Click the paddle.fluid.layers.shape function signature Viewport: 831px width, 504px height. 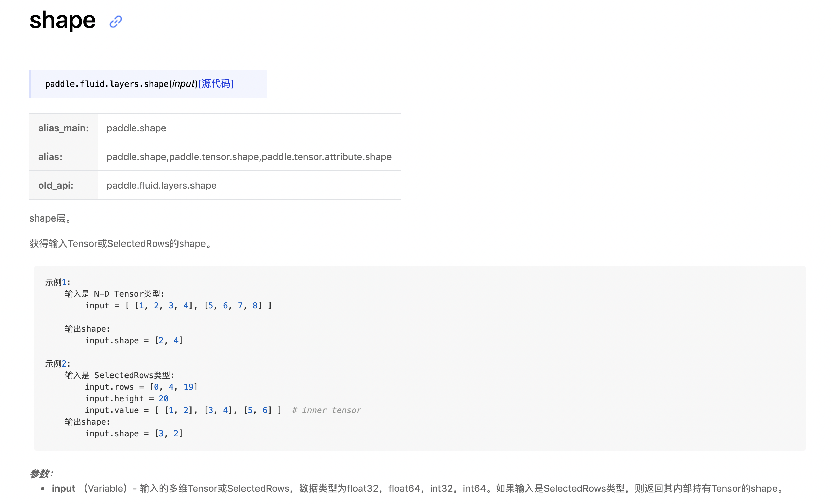[107, 84]
